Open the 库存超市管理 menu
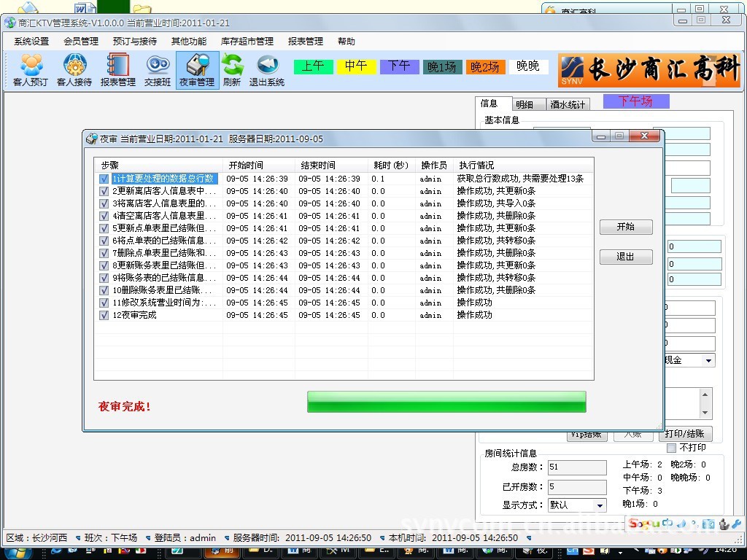Viewport: 747px width, 560px height. 247,42
